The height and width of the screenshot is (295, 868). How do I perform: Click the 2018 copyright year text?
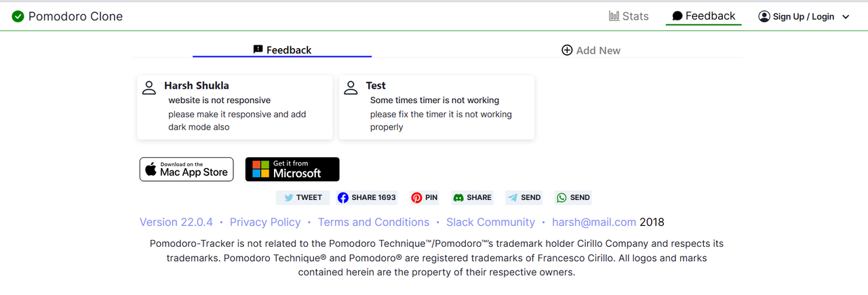pos(652,222)
